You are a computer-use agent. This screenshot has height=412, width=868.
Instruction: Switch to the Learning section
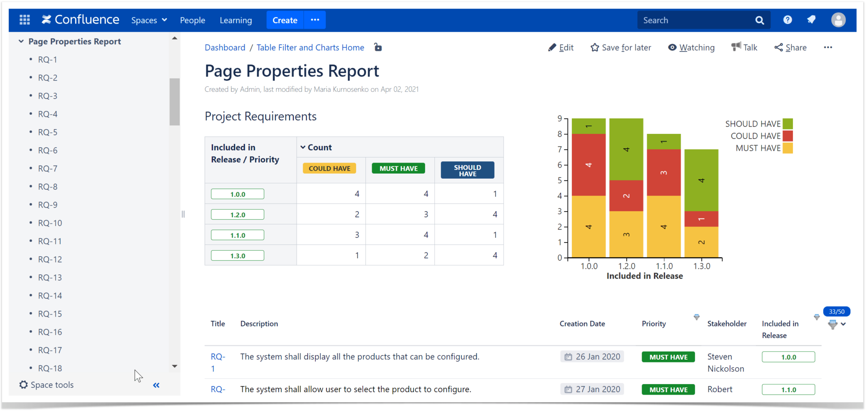236,20
